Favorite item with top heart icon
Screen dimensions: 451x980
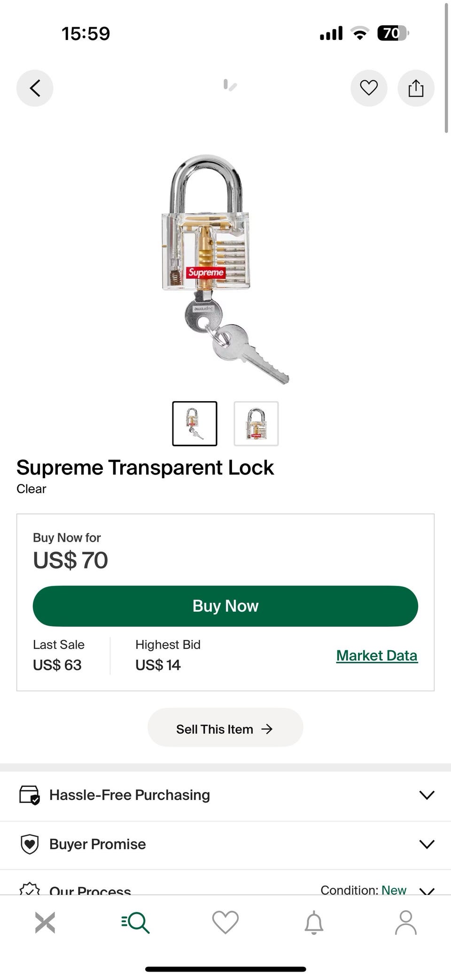(x=369, y=88)
